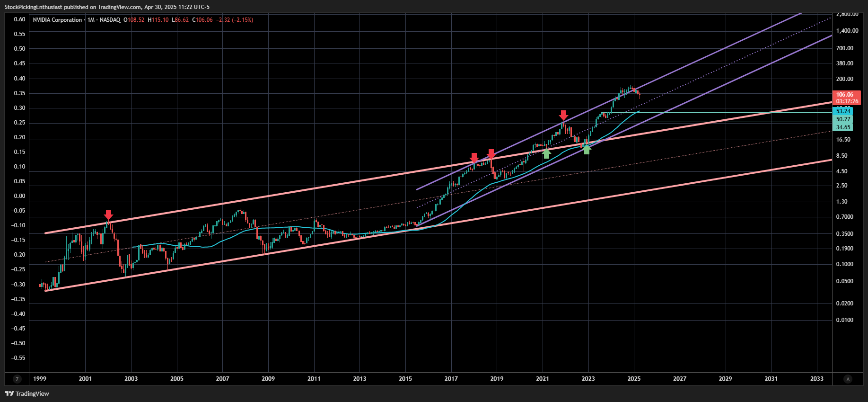868x402 pixels.
Task: Click the 1,400.00 label on the price axis
Action: pos(847,31)
